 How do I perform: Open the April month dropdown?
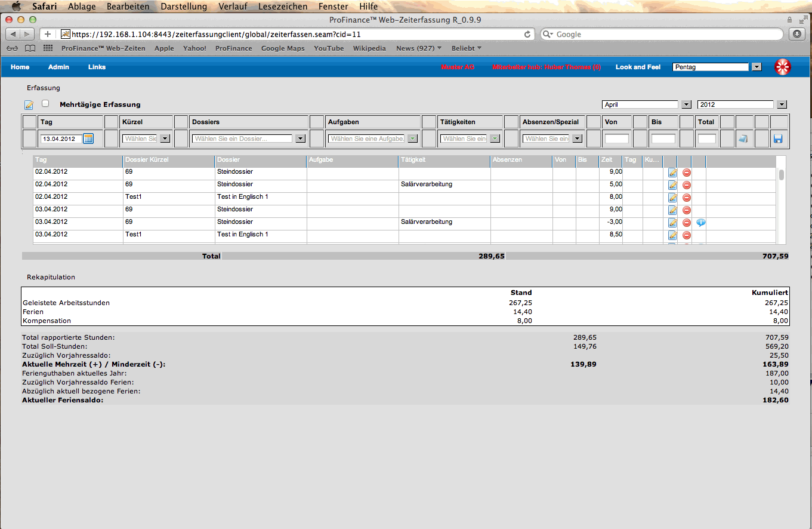[686, 104]
